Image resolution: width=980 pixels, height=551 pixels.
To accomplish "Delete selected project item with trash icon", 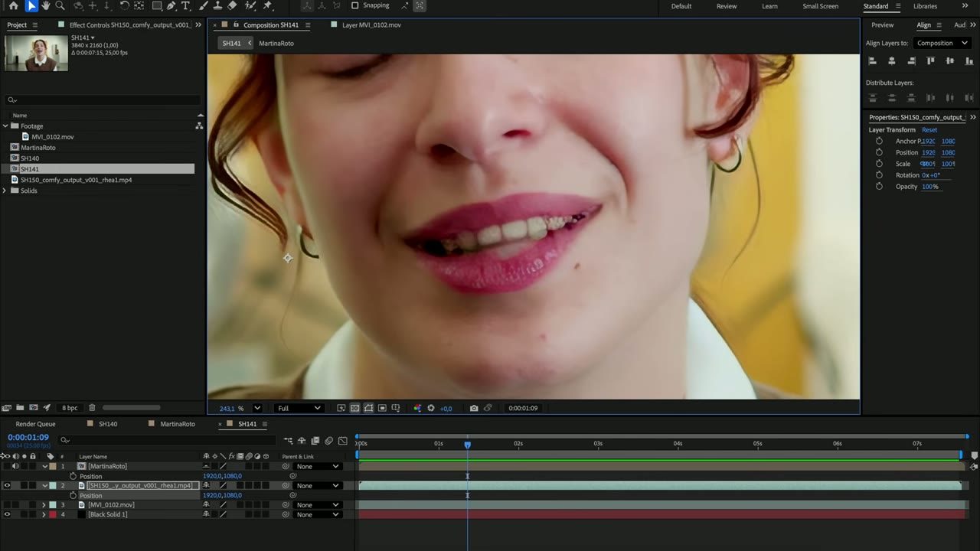I will click(92, 408).
